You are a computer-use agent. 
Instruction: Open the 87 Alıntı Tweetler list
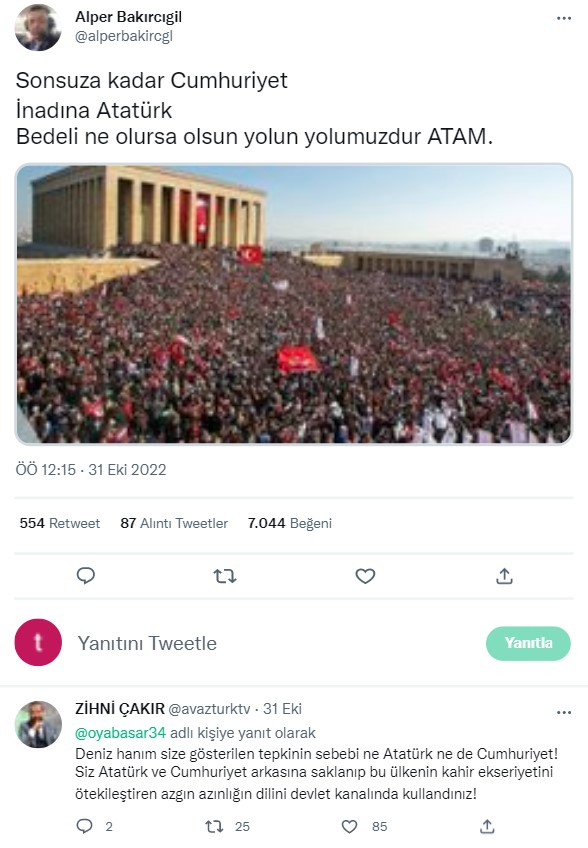pyautogui.click(x=174, y=523)
